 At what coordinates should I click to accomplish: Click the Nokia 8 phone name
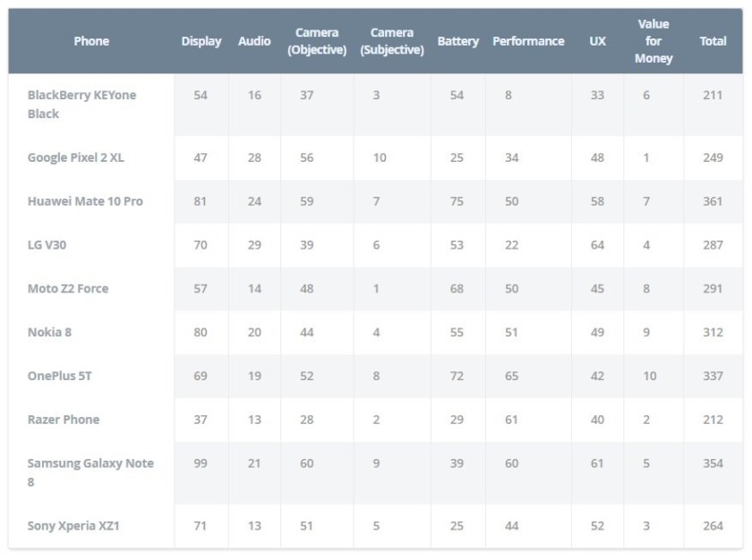(49, 333)
